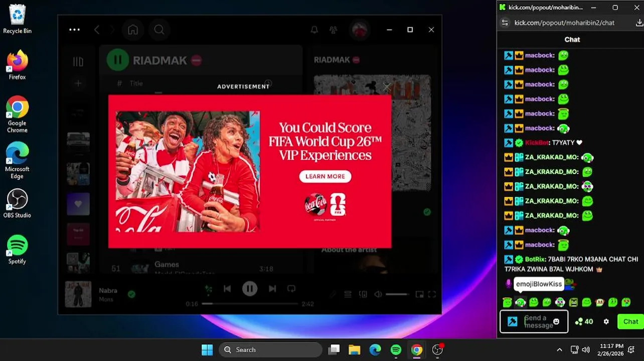Expand Your Library sidebar in Spotify
This screenshot has width=644, height=361.
[x=78, y=62]
